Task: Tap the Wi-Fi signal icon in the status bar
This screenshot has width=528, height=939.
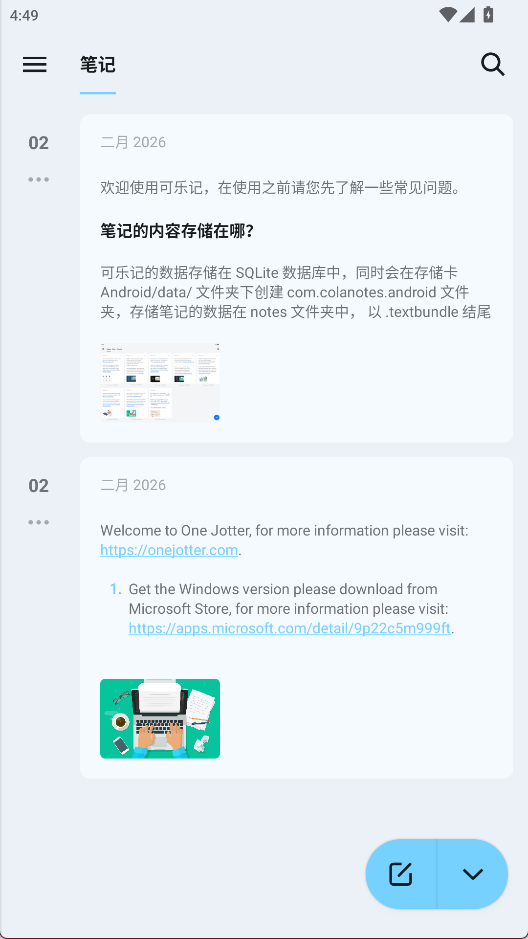Action: (448, 14)
